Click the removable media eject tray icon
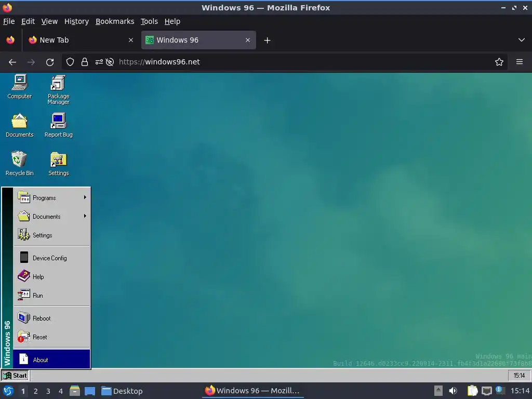The width and height of the screenshot is (532, 399). pyautogui.click(x=438, y=391)
